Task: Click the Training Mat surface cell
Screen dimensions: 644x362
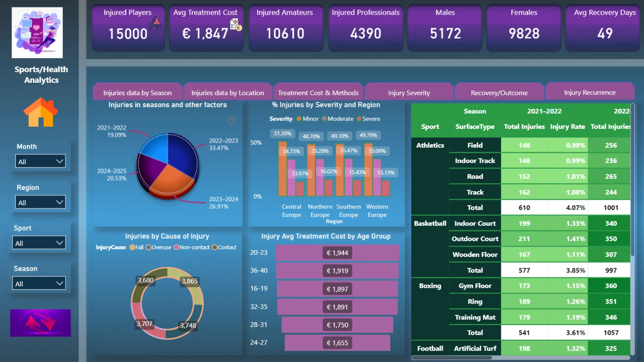Action: coord(475,317)
